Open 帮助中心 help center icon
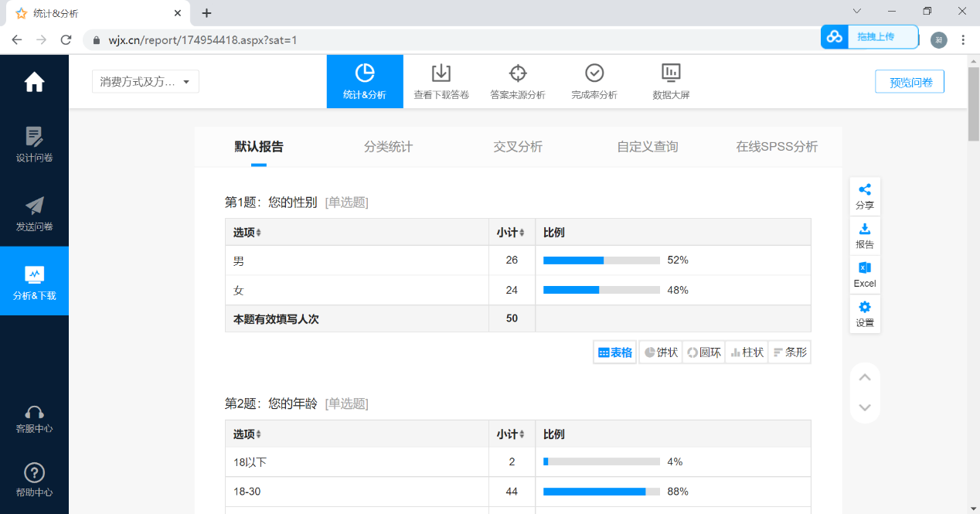 [x=34, y=479]
